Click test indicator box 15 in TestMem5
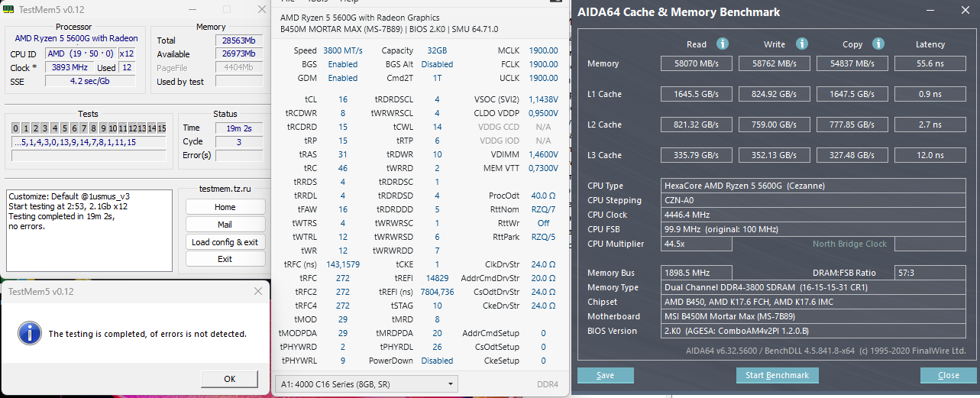Screen dimensions: 980x398 (161, 128)
